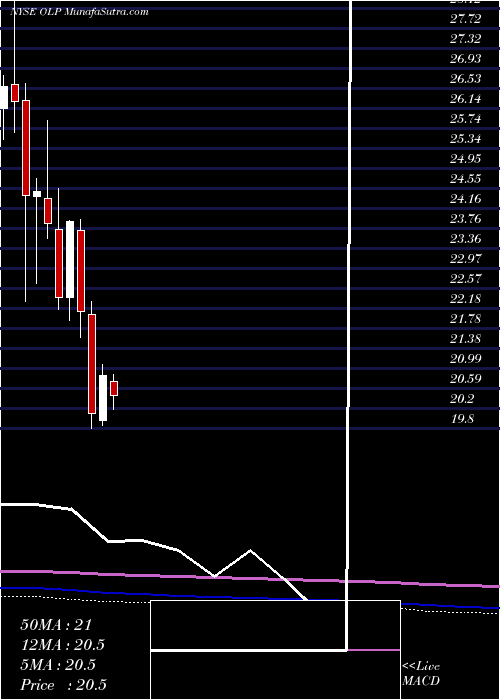
Task: Select the large white candlestick near 23.36
Action: [70, 259]
